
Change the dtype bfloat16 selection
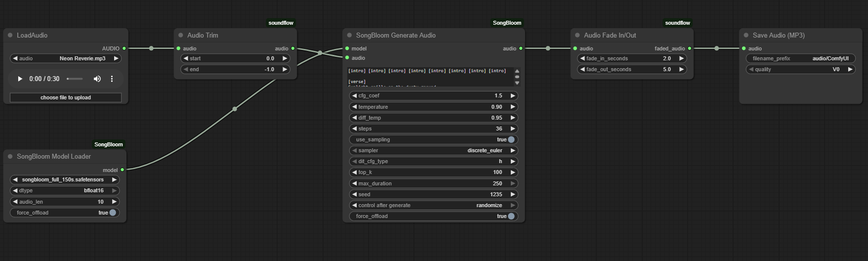click(65, 190)
